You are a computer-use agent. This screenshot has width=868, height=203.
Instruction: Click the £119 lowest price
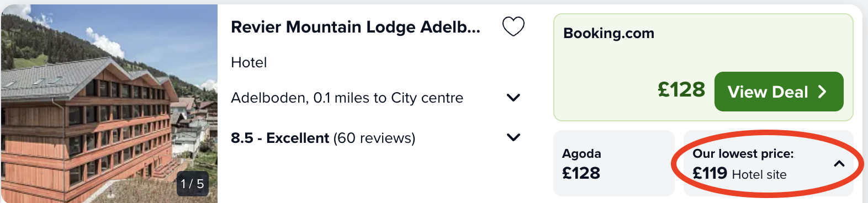710,173
